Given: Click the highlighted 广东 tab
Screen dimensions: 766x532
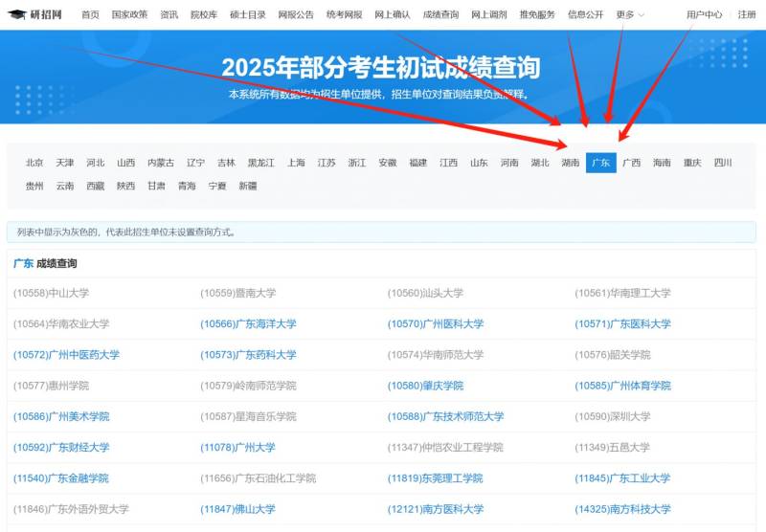Looking at the screenshot, I should point(601,163).
